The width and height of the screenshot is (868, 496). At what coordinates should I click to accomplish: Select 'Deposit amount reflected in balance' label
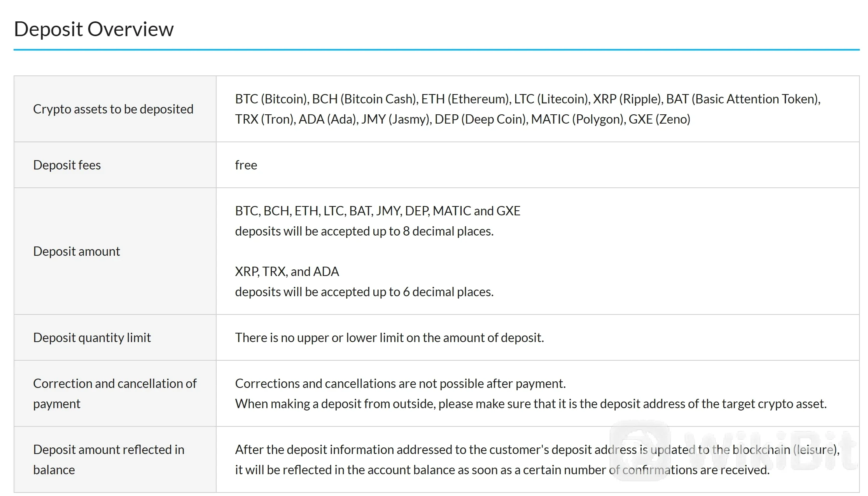[108, 459]
